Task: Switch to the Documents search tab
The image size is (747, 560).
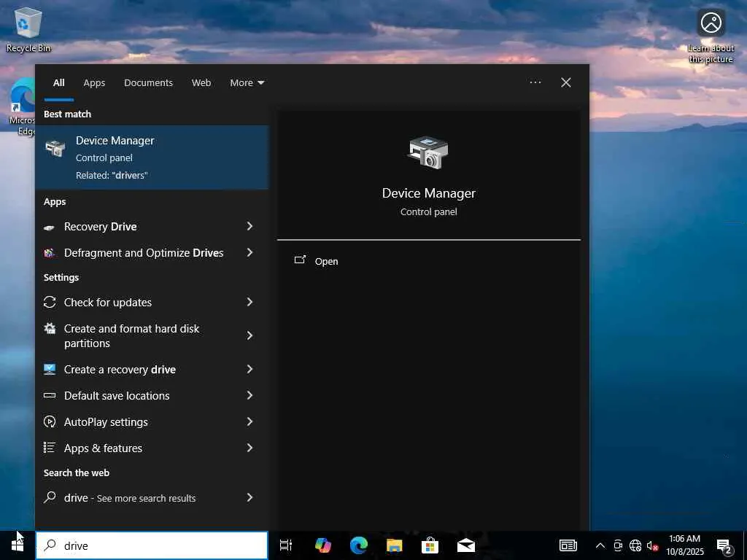Action: 148,82
